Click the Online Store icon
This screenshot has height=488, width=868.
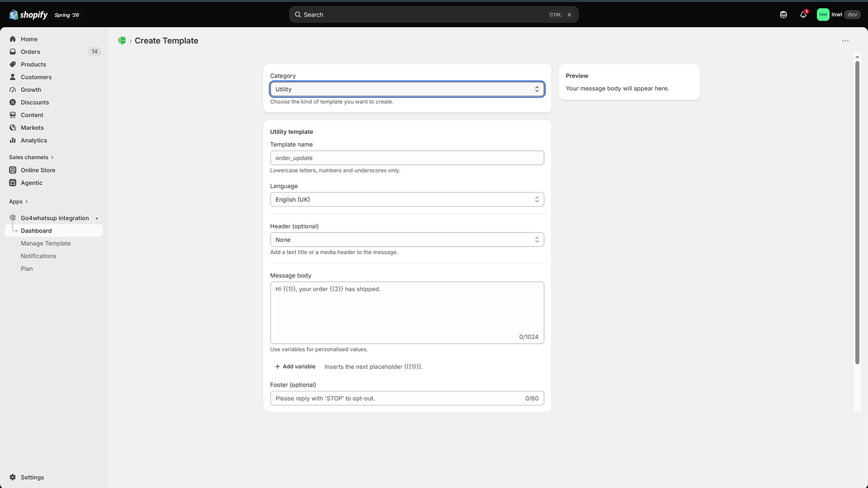pyautogui.click(x=12, y=170)
